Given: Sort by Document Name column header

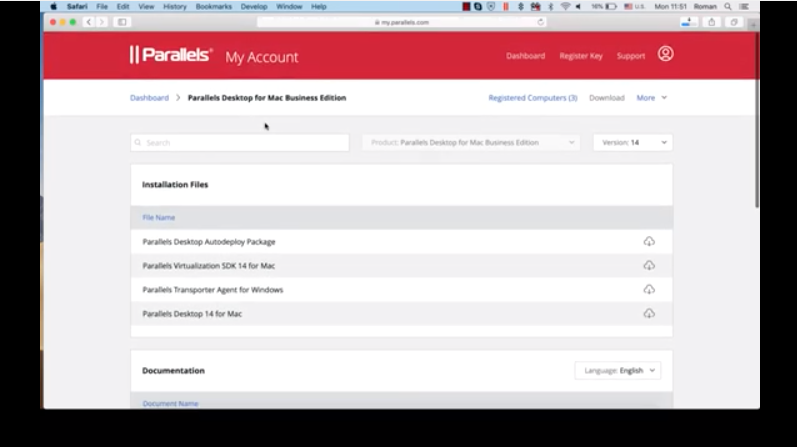Looking at the screenshot, I should pos(170,403).
